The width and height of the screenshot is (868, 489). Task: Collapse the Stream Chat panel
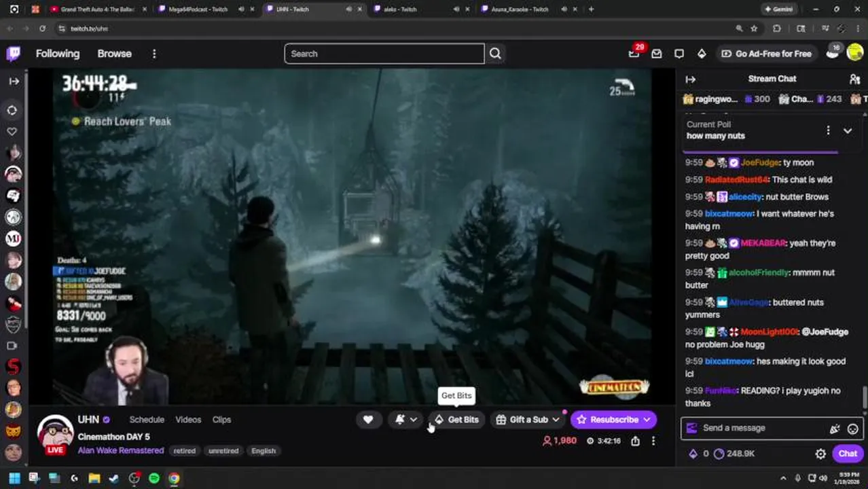point(691,79)
